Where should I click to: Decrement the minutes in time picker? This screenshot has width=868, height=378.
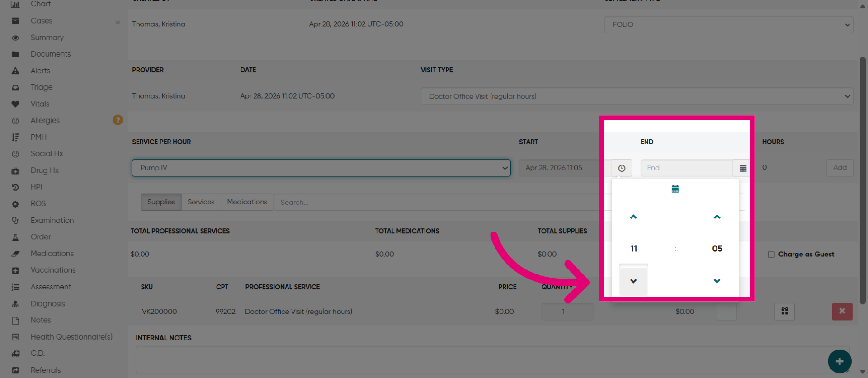coord(717,281)
